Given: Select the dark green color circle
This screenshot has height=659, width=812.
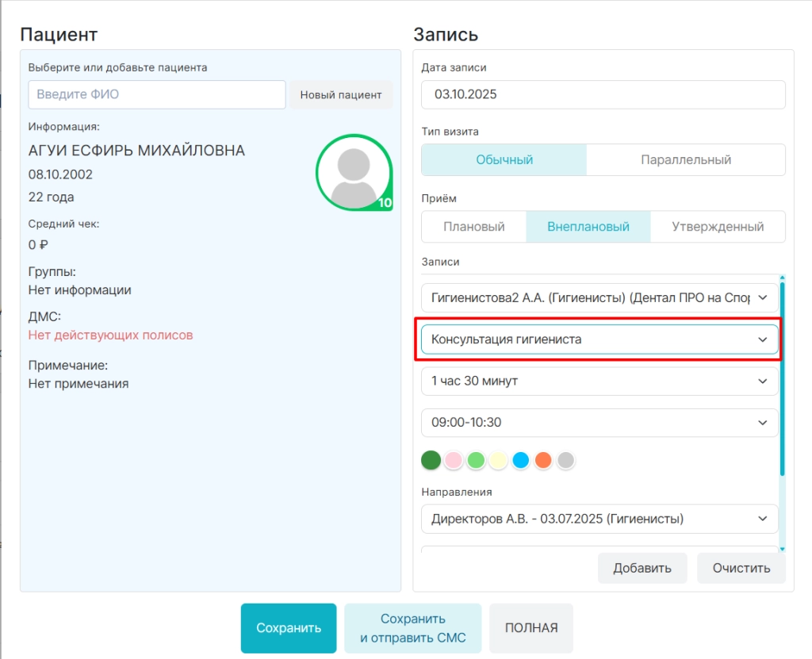Looking at the screenshot, I should click(x=431, y=460).
